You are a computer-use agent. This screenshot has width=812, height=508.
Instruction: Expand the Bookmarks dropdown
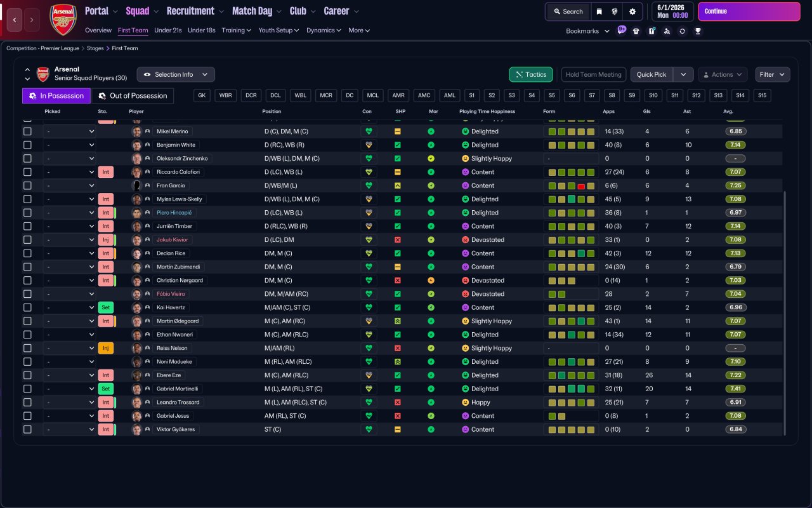[x=587, y=31]
